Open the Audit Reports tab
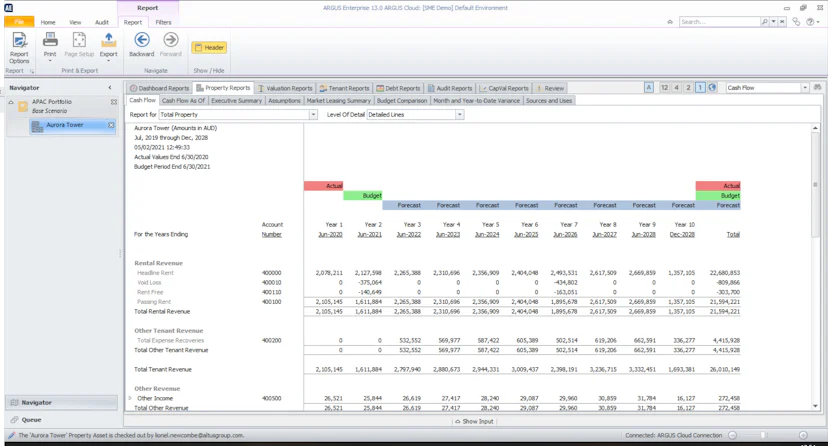828x446 pixels. click(450, 88)
